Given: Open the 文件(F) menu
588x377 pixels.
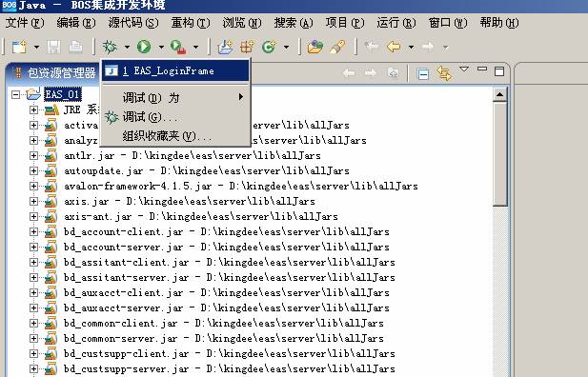Looking at the screenshot, I should [x=25, y=23].
